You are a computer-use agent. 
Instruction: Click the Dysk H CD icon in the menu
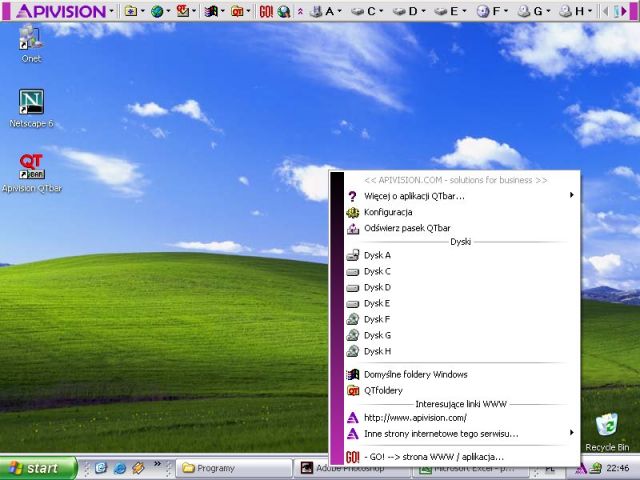coord(353,351)
